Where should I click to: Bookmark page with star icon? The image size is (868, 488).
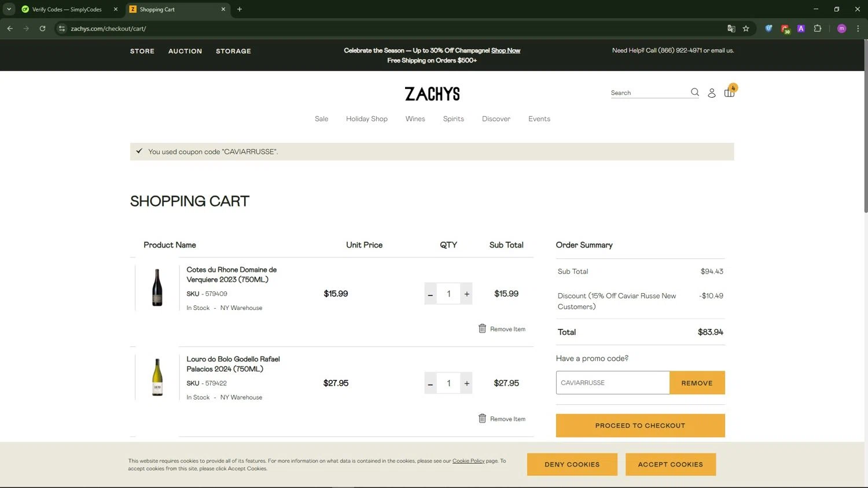(x=746, y=28)
